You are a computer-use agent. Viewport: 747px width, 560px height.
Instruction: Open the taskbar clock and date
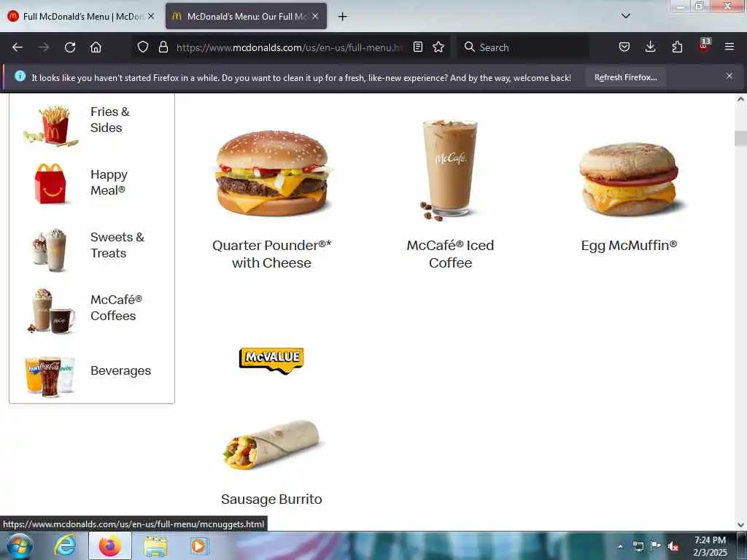[710, 546]
